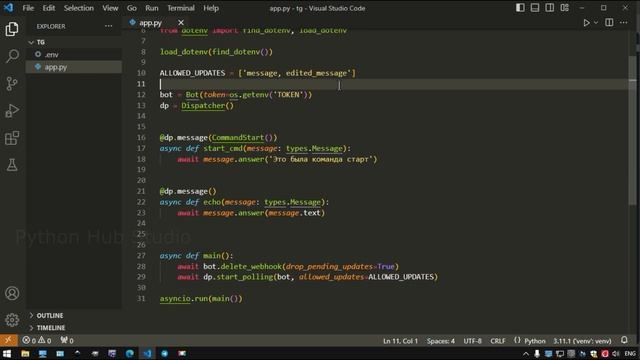Run the Python file with play button
Screen dimensions: 640x360
tap(586, 23)
